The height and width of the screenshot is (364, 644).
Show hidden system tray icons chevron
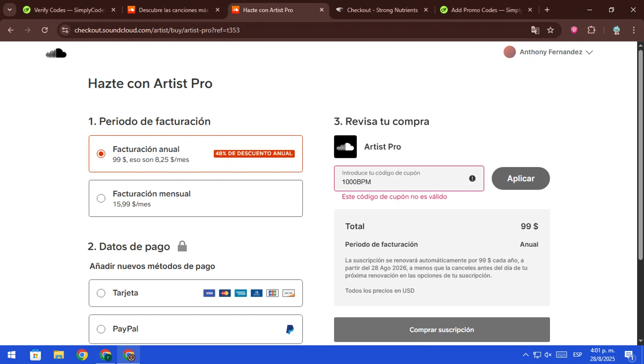click(x=526, y=355)
